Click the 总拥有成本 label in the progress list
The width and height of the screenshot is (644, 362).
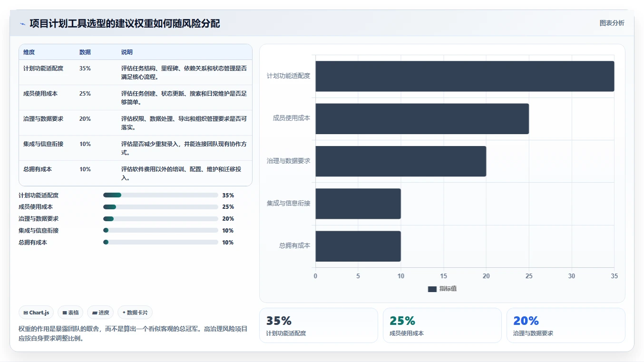pyautogui.click(x=33, y=242)
